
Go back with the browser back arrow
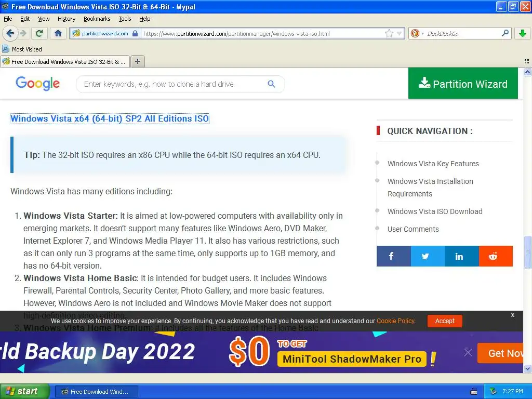[10, 33]
